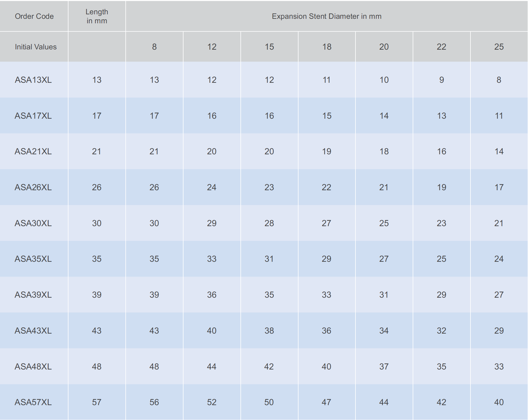Click order code ASA35XL

click(33, 259)
